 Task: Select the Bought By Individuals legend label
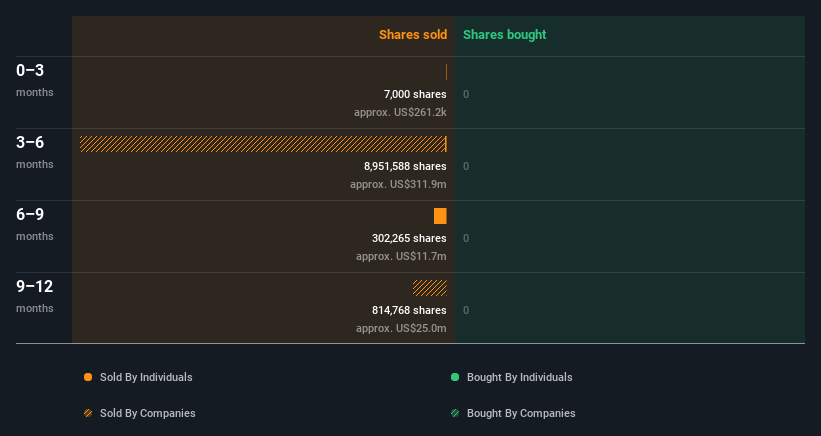[519, 377]
